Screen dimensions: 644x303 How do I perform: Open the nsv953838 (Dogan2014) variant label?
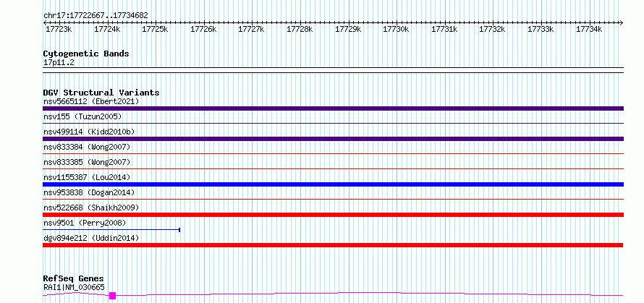pos(89,192)
